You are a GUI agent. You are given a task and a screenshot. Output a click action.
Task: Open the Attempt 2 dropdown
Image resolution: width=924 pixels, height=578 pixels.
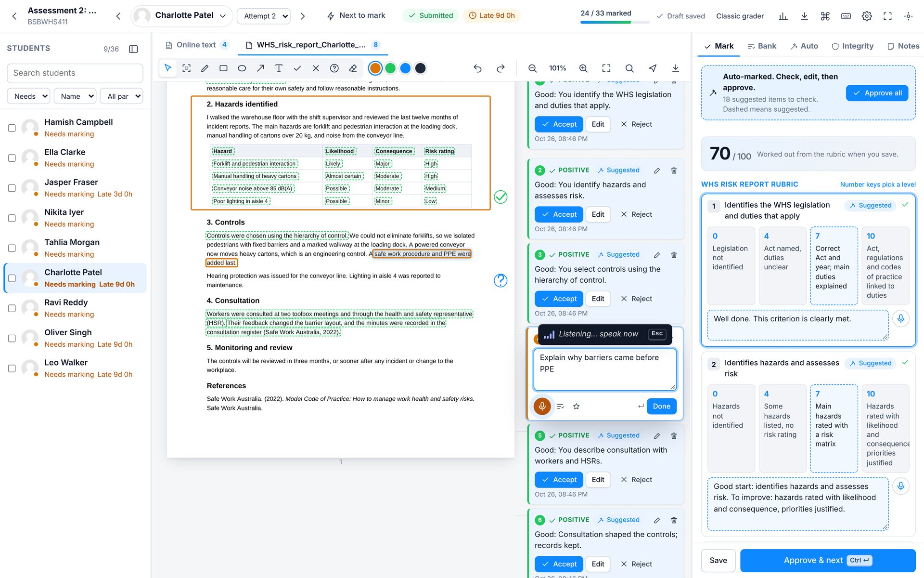click(x=264, y=16)
